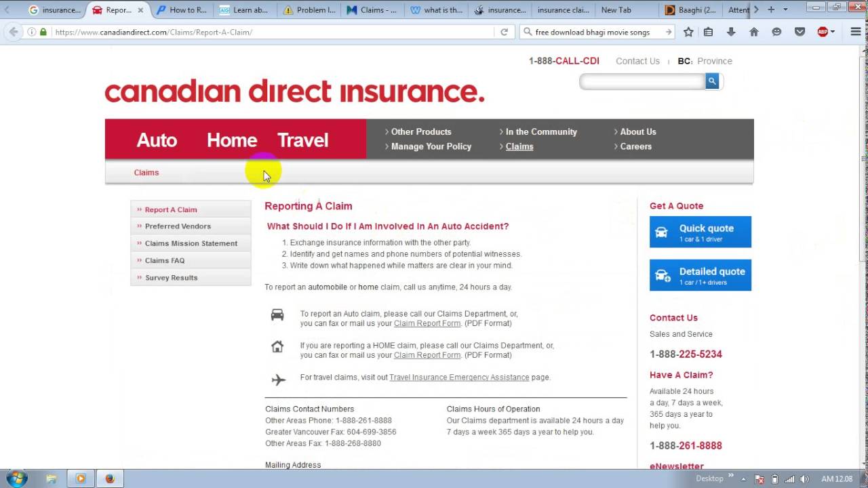This screenshot has width=868, height=488.
Task: Select Preferred Vendors in the sidebar
Action: coord(178,226)
